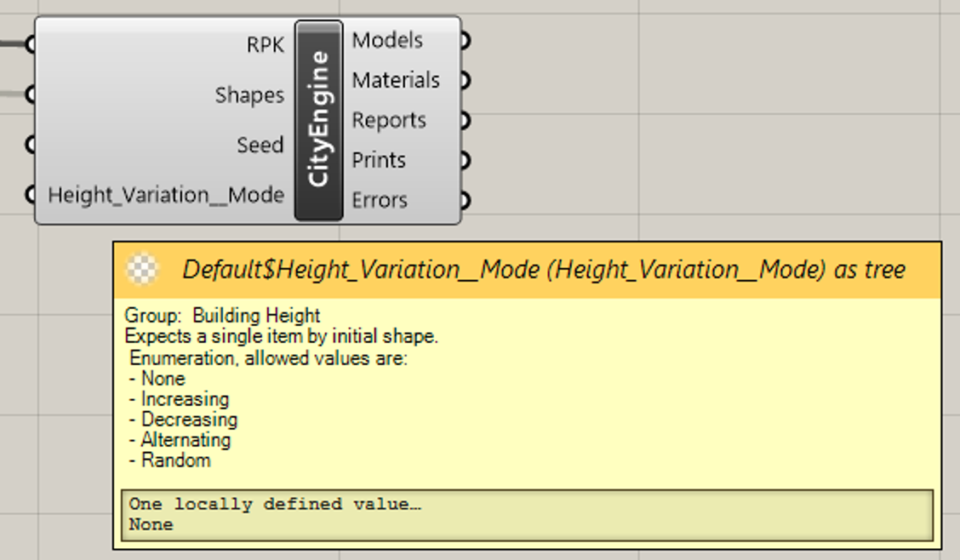Image resolution: width=960 pixels, height=560 pixels.
Task: Click the 'Alternating' allowed value entry
Action: click(x=180, y=439)
